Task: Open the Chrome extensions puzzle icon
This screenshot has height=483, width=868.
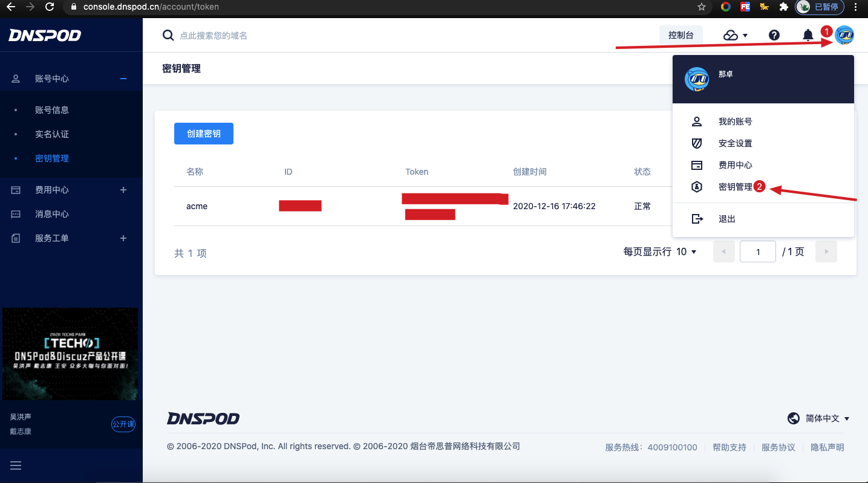Action: 784,7
